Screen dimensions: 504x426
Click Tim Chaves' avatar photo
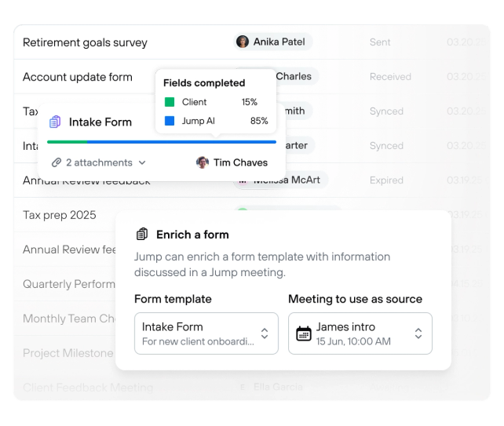[x=203, y=162]
